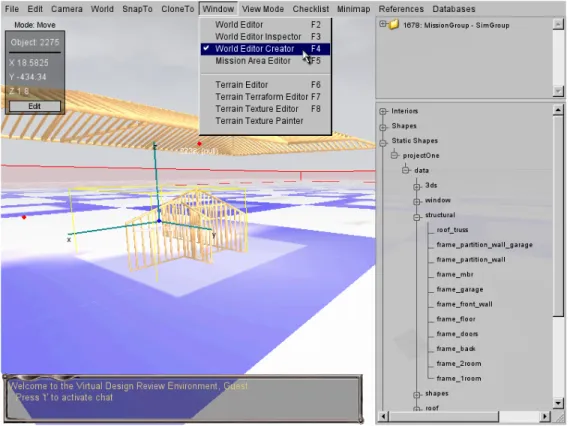The width and height of the screenshot is (570, 426).
Task: Click blue gizmo origin on house frame
Action: pyautogui.click(x=159, y=221)
